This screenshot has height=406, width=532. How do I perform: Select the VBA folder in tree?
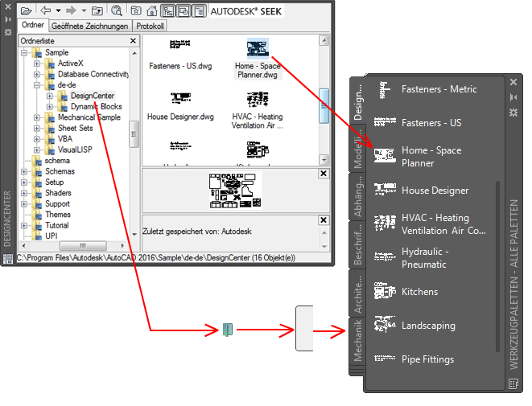tap(65, 139)
